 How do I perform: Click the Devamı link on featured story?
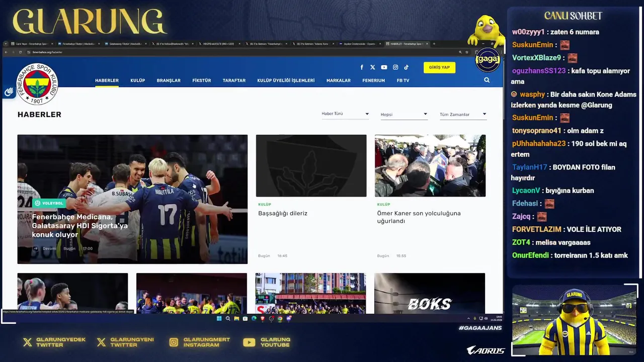coord(49,248)
